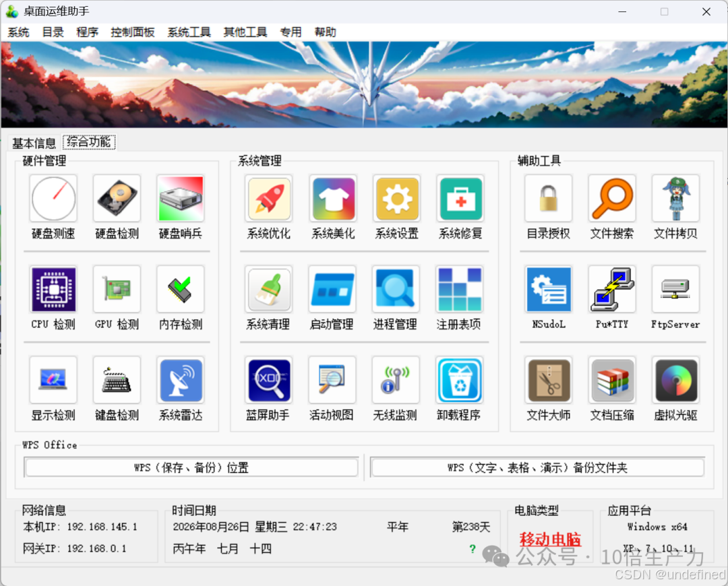Launch 硬盘检测 disk check tool
This screenshot has height=586, width=728.
click(117, 199)
